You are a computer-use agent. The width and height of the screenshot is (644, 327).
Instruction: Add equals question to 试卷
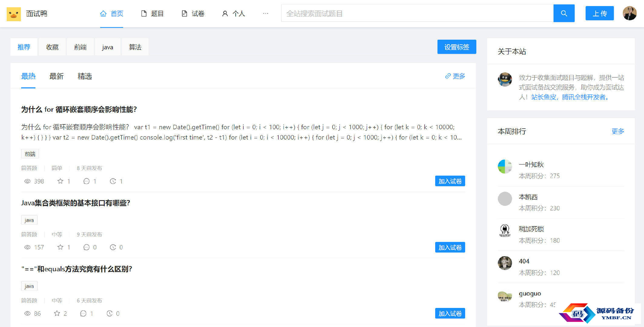click(450, 313)
